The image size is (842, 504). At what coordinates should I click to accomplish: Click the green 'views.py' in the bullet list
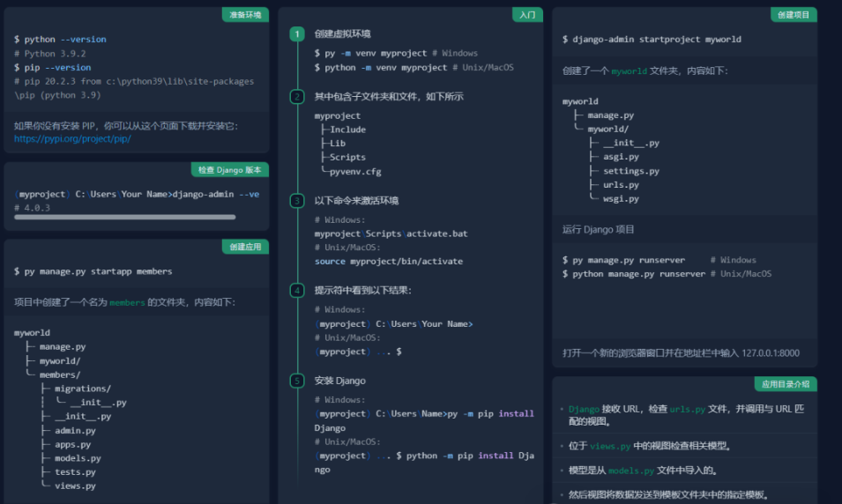click(610, 446)
